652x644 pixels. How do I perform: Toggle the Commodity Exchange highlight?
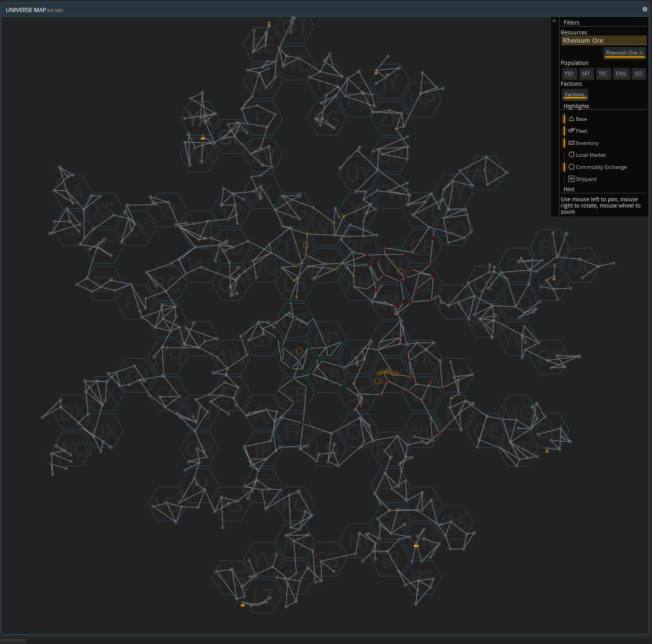[x=601, y=167]
